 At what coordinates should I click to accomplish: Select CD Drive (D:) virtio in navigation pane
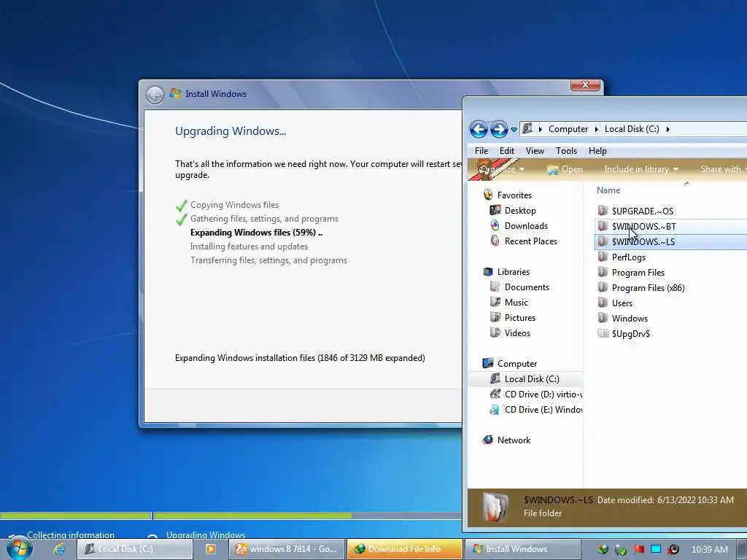pyautogui.click(x=543, y=394)
